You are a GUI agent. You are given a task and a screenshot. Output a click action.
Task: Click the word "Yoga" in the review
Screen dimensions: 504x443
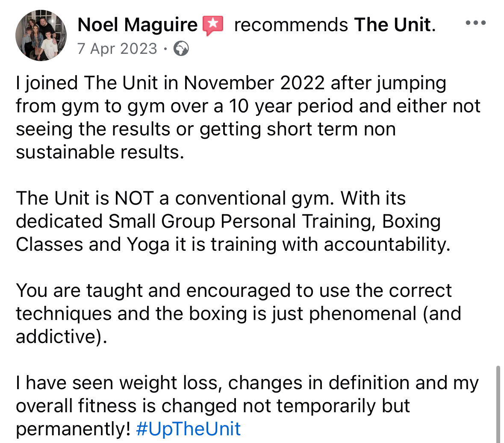(148, 244)
